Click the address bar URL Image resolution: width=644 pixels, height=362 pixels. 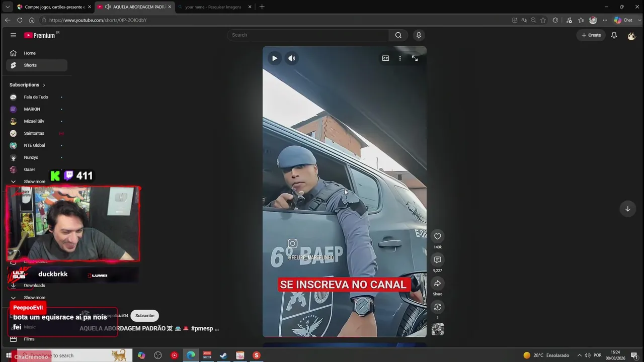pyautogui.click(x=98, y=20)
